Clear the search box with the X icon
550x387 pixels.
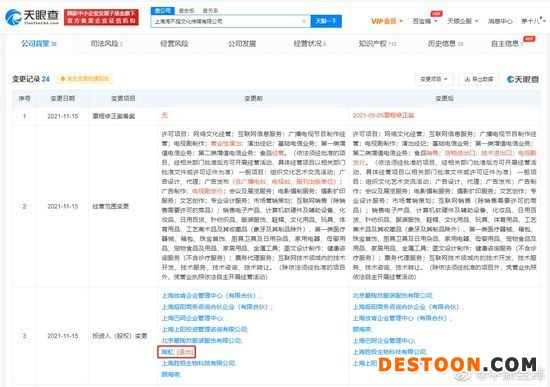[304, 21]
